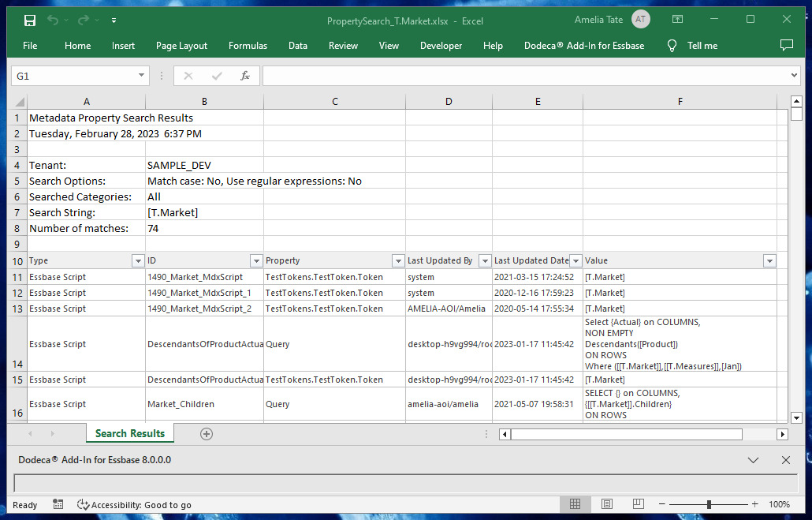This screenshot has height=520, width=812.
Task: Click cell Market_Children
Action: pyautogui.click(x=204, y=404)
